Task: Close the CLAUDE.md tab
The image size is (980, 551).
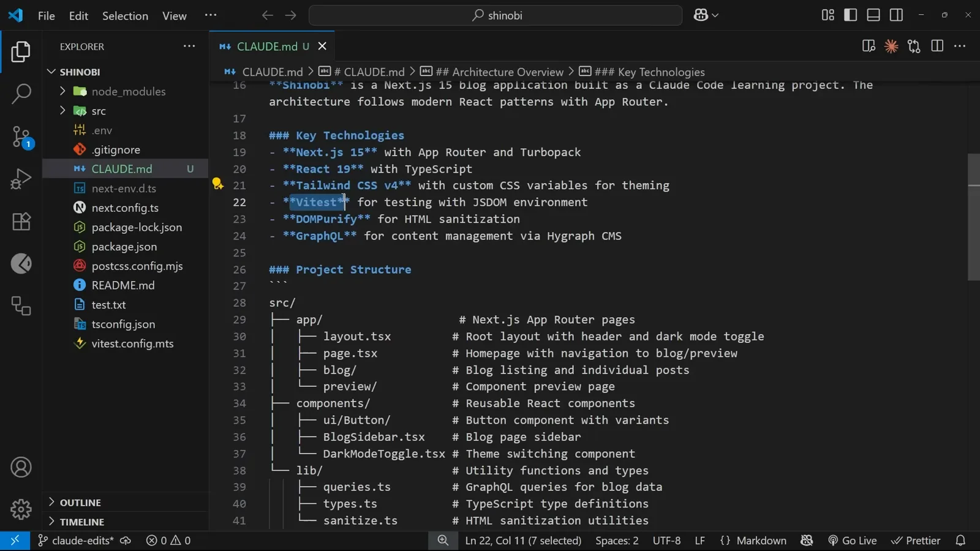Action: 322,47
